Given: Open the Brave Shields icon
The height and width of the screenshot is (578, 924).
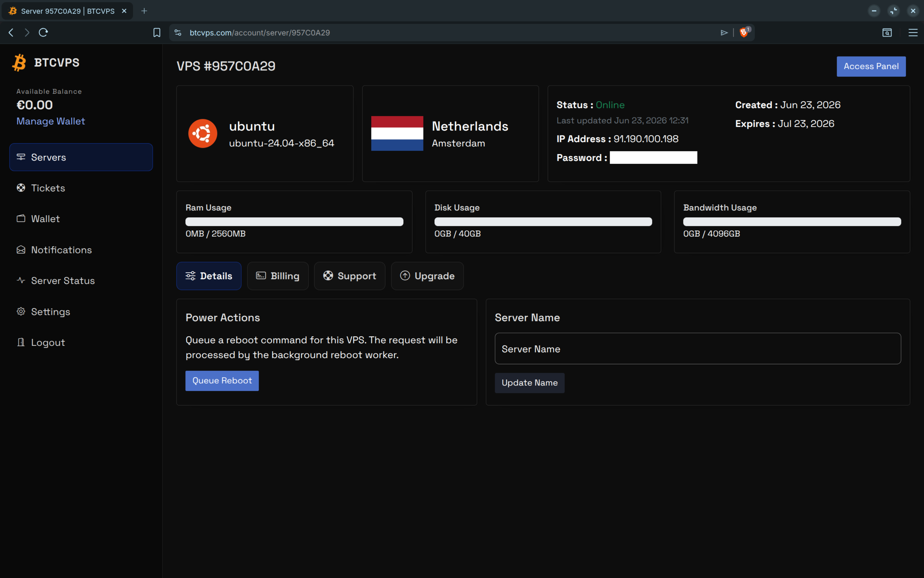Looking at the screenshot, I should click(744, 32).
